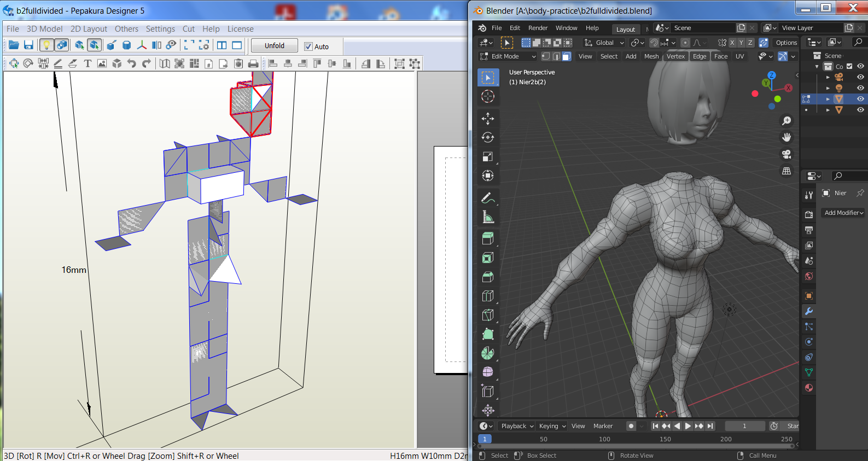
Task: Toggle the Auto checkbox in Pepakura
Action: [x=308, y=46]
